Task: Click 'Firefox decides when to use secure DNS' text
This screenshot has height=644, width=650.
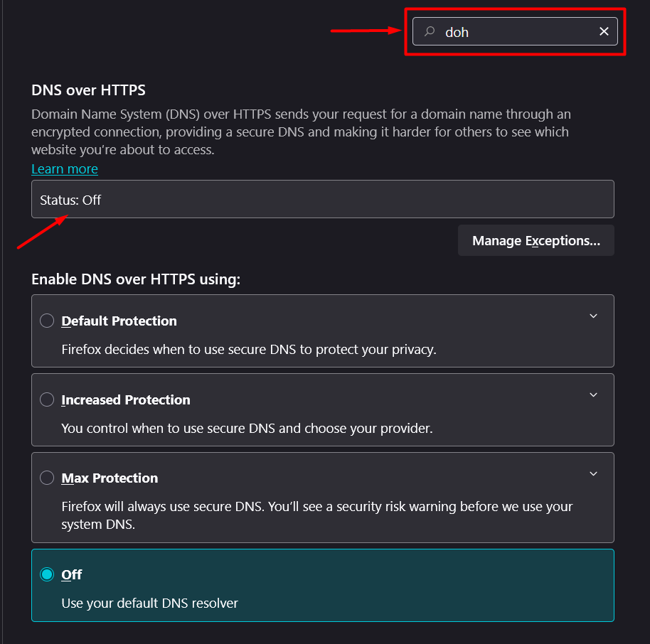Action: pyautogui.click(x=248, y=350)
